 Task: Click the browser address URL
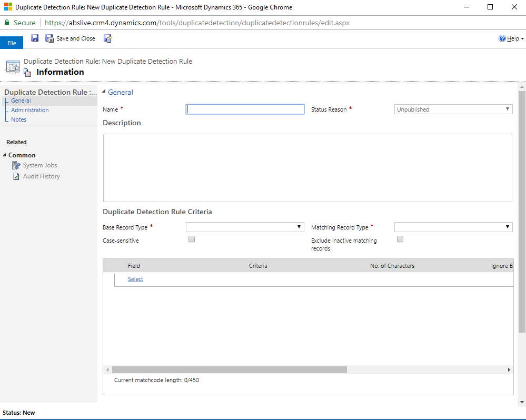[x=197, y=23]
